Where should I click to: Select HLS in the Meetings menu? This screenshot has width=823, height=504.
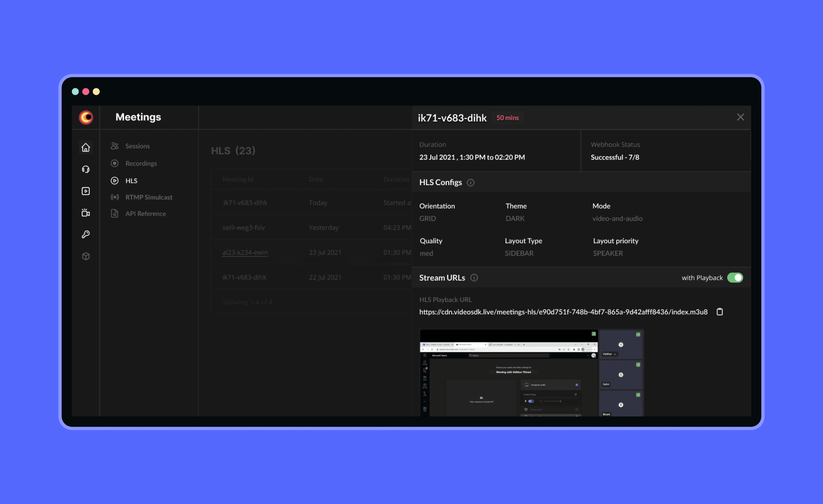(131, 181)
